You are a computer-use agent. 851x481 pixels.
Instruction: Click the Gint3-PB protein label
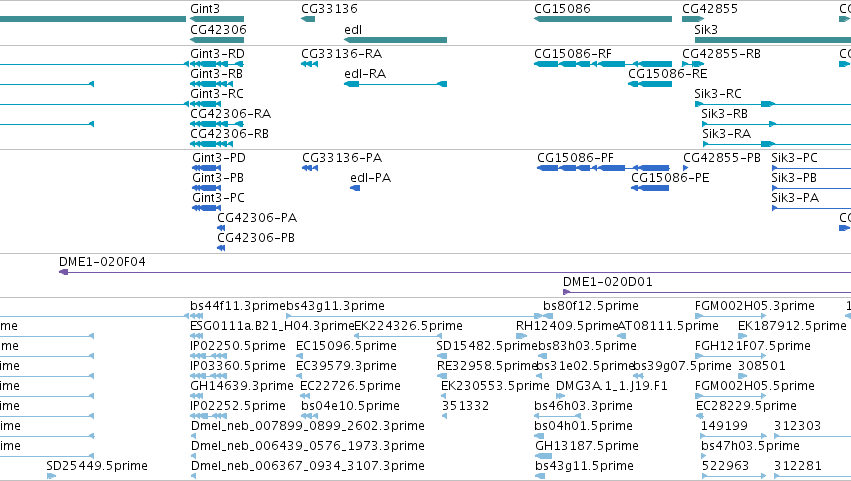pyautogui.click(x=218, y=178)
